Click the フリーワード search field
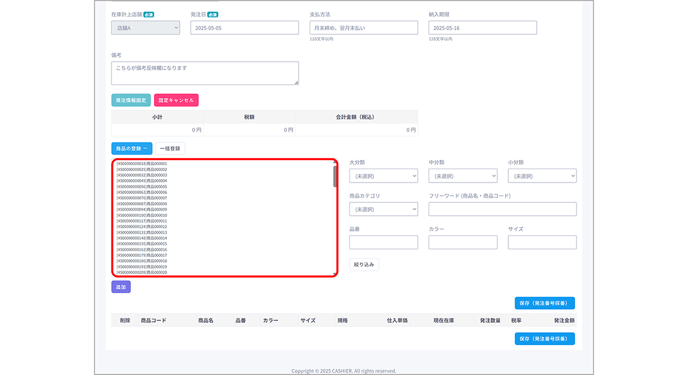The image size is (688, 375). tap(502, 209)
